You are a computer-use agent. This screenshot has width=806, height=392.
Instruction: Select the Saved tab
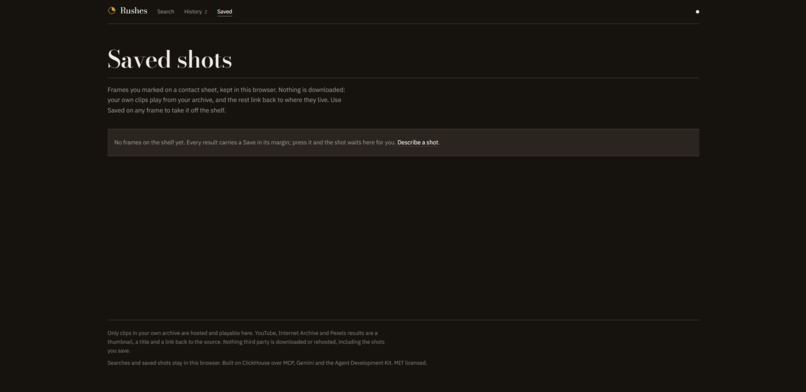pos(224,11)
